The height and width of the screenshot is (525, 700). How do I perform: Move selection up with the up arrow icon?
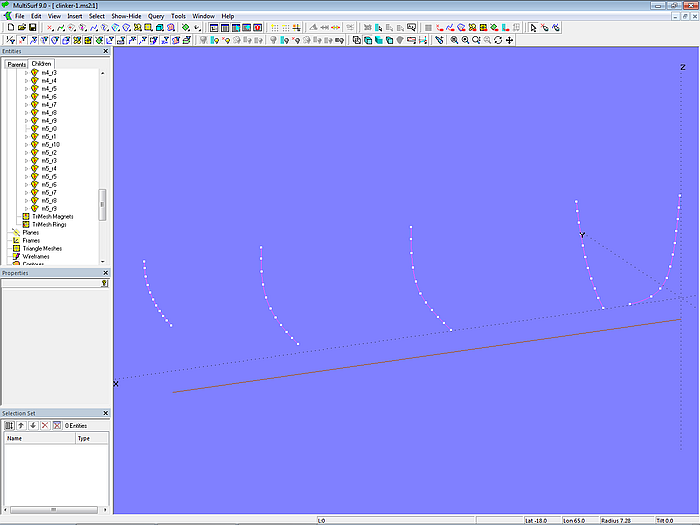coord(20,425)
